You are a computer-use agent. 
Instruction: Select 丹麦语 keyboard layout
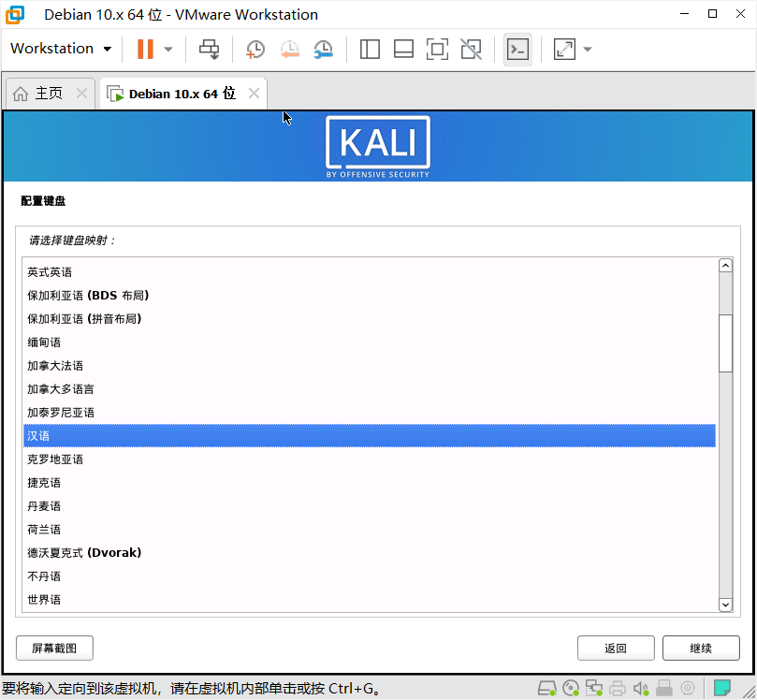point(370,506)
